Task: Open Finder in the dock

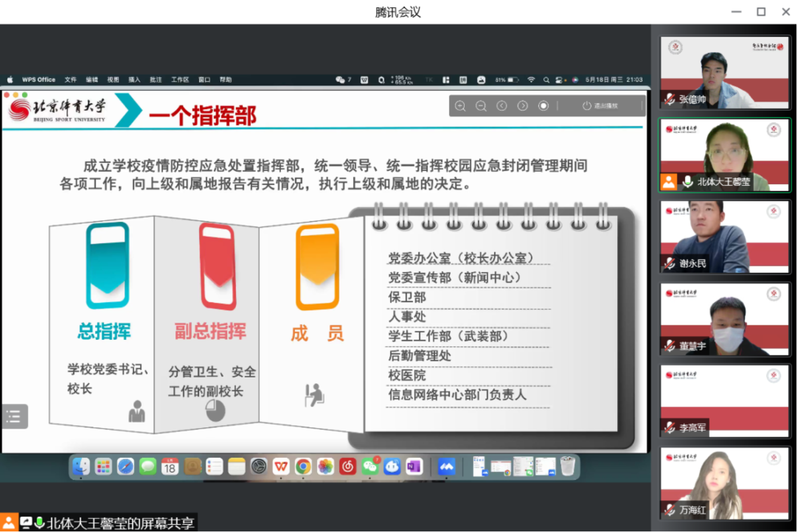Action: point(81,466)
